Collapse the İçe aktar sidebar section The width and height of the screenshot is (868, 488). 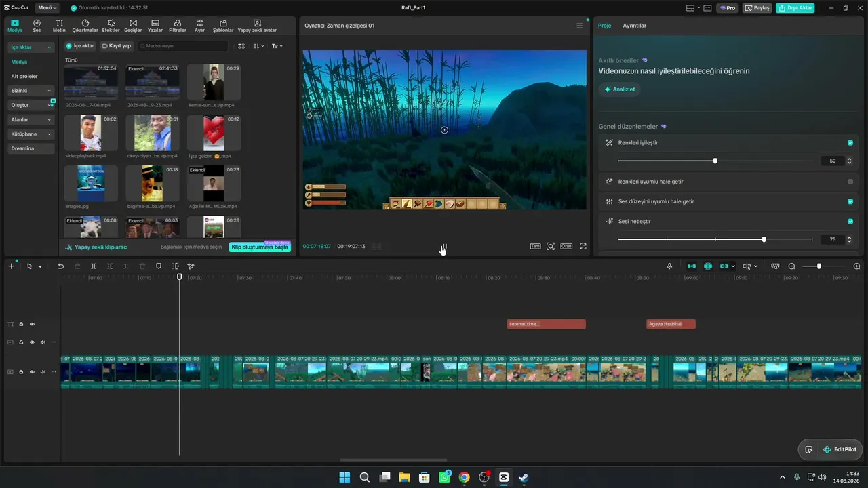pos(31,47)
